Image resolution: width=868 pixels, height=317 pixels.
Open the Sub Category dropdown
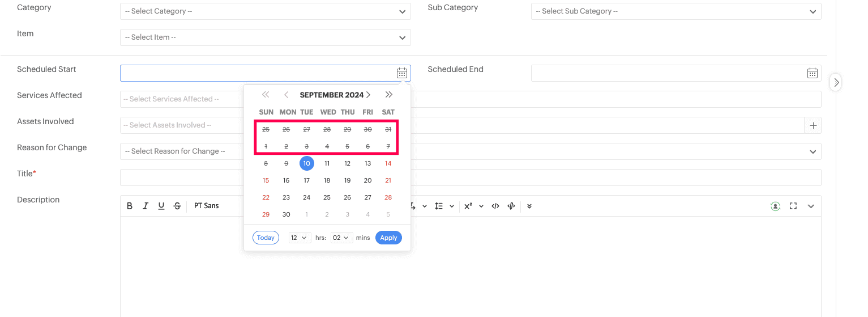pos(676,11)
